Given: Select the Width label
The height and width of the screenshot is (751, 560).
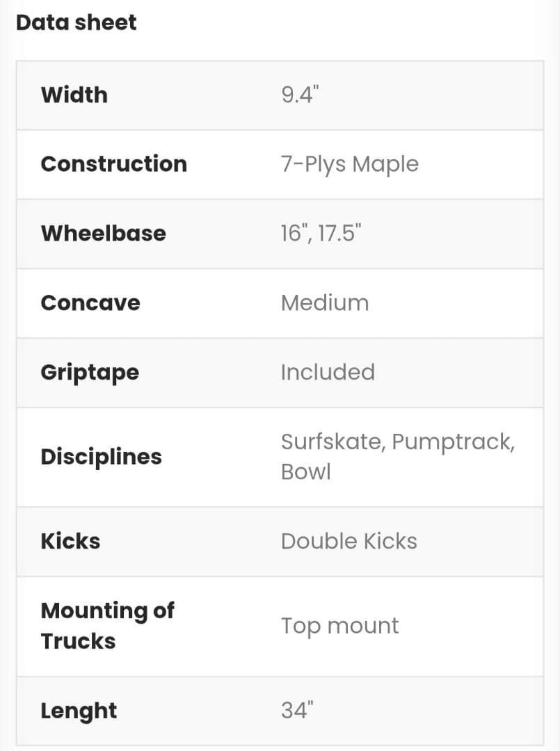Looking at the screenshot, I should [x=74, y=95].
